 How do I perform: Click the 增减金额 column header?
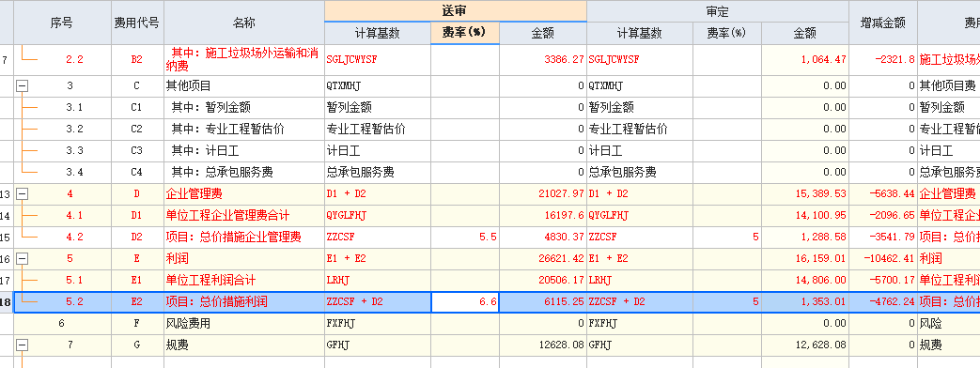tap(883, 23)
